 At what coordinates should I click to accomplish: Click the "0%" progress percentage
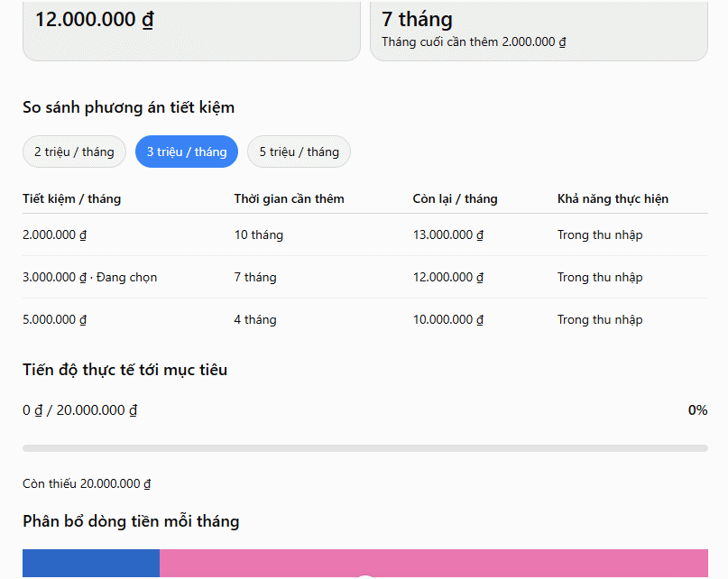[x=698, y=410]
